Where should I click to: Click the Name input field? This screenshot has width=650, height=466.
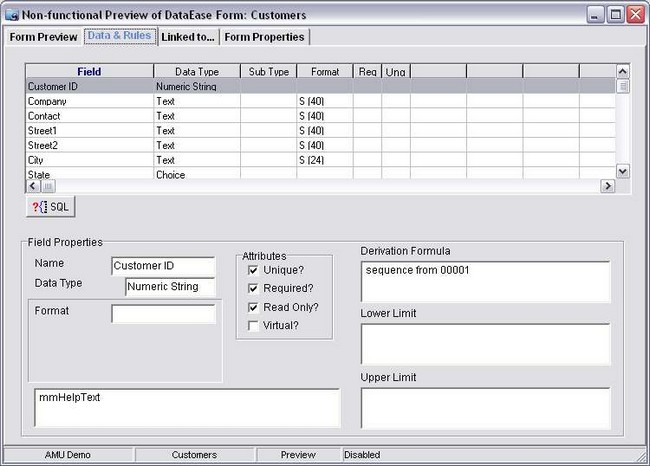coord(163,265)
